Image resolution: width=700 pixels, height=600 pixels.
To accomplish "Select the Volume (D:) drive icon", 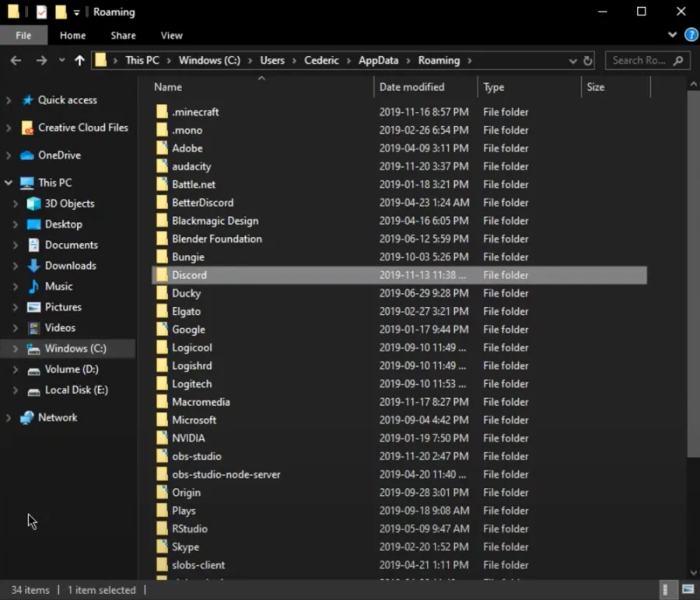I will click(x=34, y=370).
